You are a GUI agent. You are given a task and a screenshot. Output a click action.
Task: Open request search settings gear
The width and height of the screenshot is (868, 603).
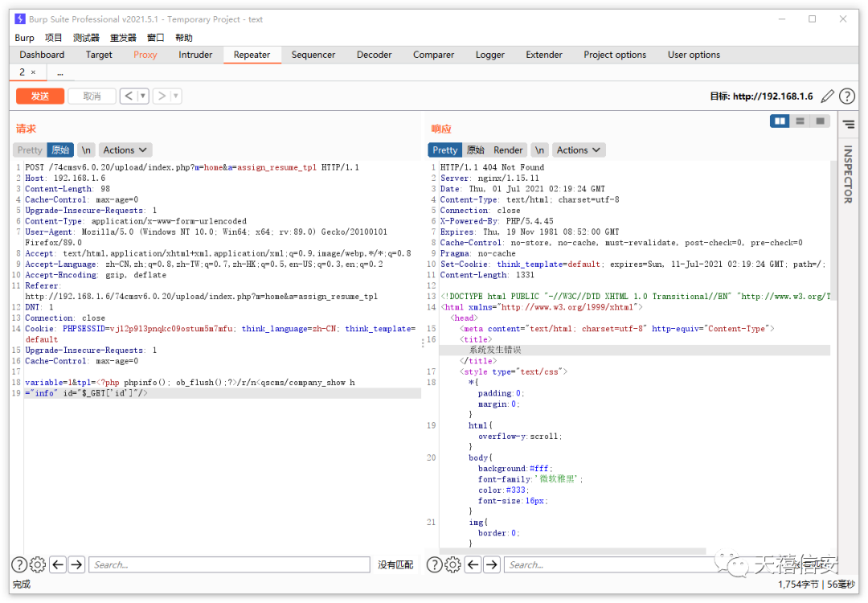point(38,564)
